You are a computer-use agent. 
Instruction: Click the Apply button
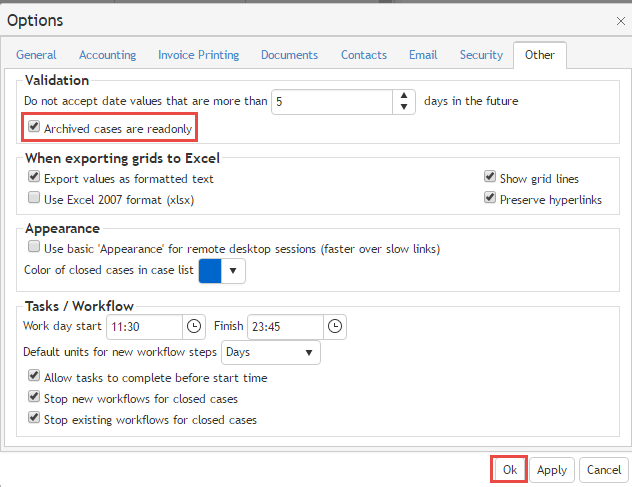click(x=552, y=470)
